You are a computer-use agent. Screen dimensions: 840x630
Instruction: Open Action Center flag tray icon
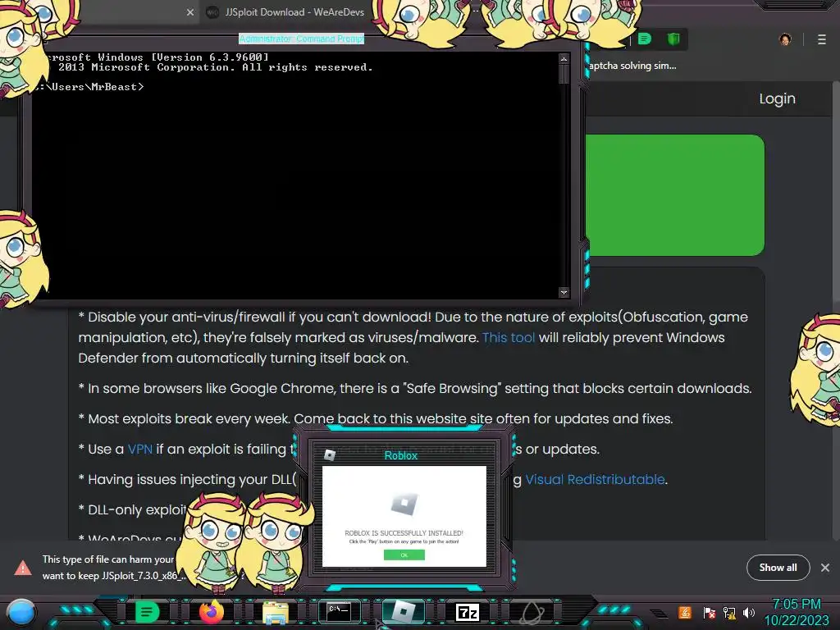[710, 612]
